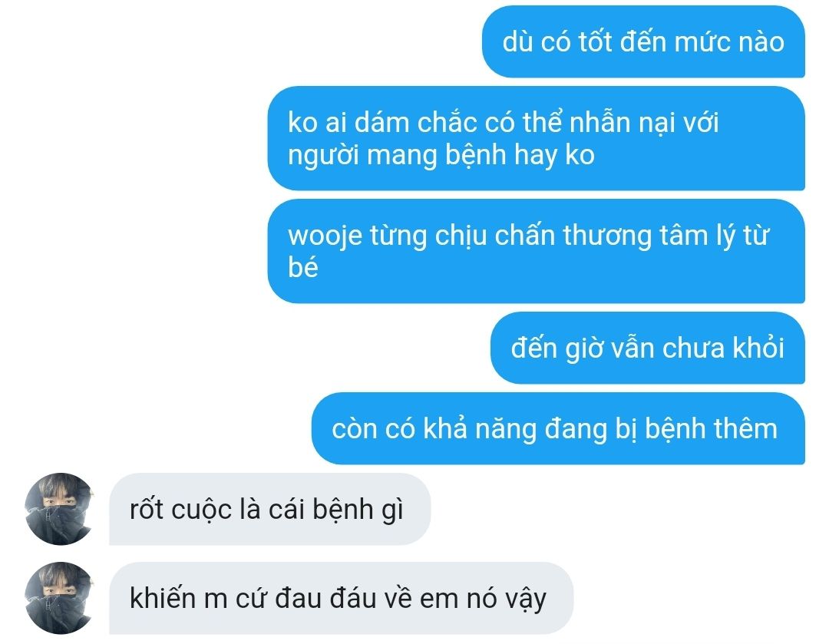Click the gray 'rốt cuộc là cái bệnh gì' message
The width and height of the screenshot is (829, 644).
pyautogui.click(x=269, y=509)
